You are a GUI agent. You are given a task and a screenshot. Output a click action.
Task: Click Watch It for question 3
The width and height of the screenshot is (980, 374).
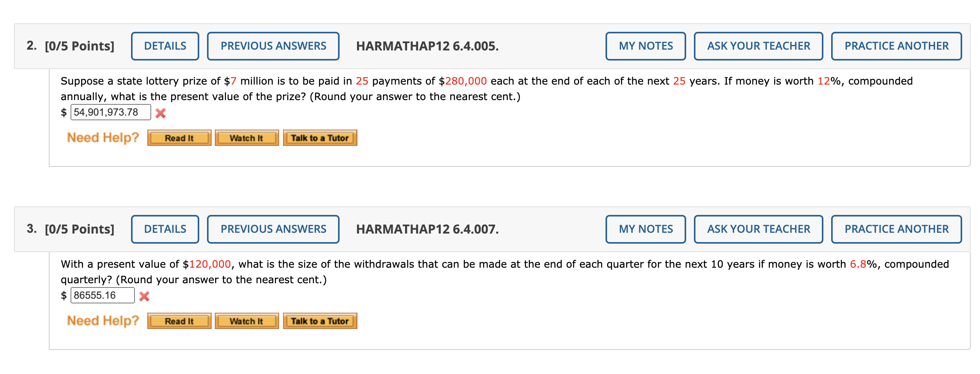[247, 320]
